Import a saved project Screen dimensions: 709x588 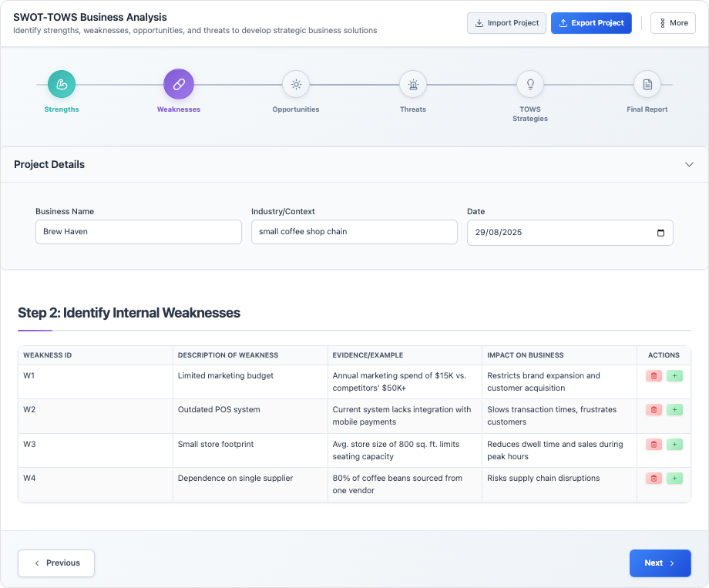(x=506, y=22)
